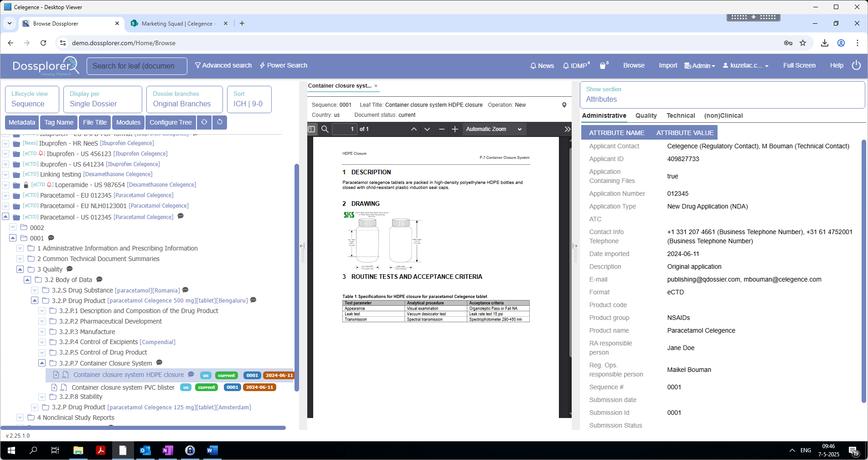868x460 pixels.
Task: Click the PDF page number field
Action: click(345, 129)
